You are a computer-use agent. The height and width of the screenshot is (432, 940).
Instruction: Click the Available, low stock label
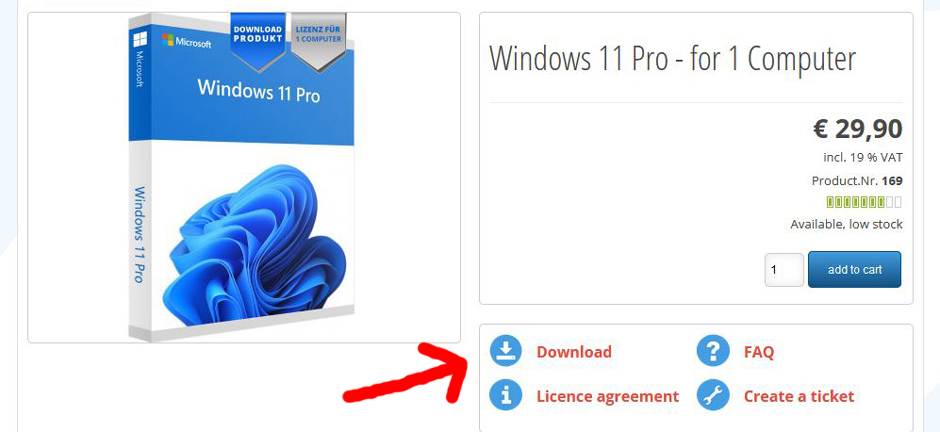point(846,225)
